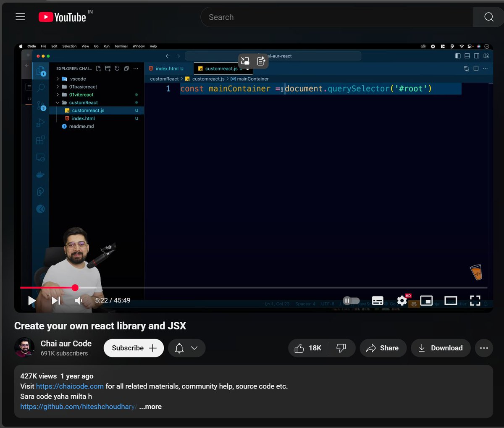Open the YouTube guide hamburger menu
The image size is (504, 428).
20,17
